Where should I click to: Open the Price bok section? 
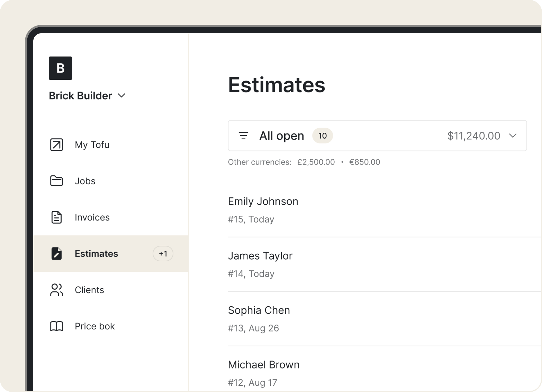click(111, 326)
